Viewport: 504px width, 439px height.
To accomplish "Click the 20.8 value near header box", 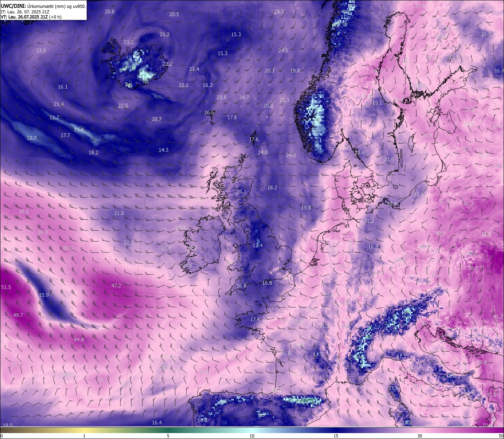I will coord(109,11).
